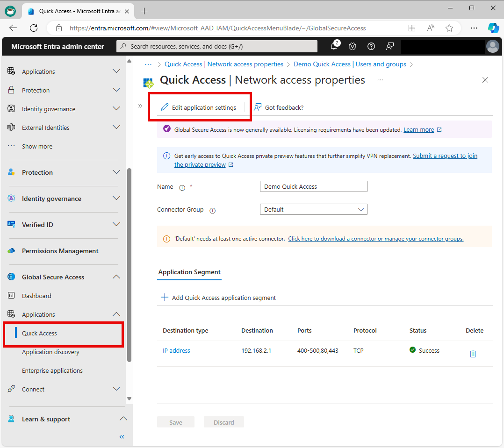Add this page to favorites star

449,28
